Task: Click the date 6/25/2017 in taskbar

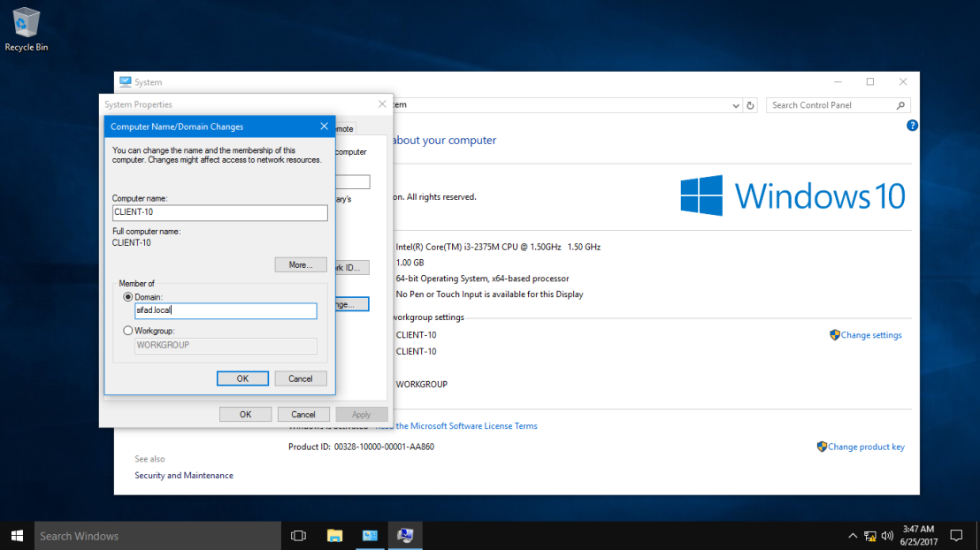Action: pyautogui.click(x=919, y=543)
